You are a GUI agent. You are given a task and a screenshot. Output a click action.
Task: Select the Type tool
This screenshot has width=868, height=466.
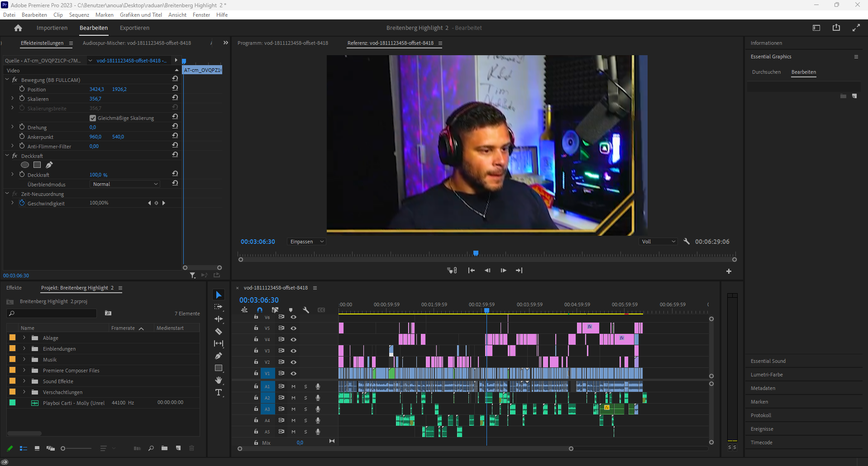(218, 392)
